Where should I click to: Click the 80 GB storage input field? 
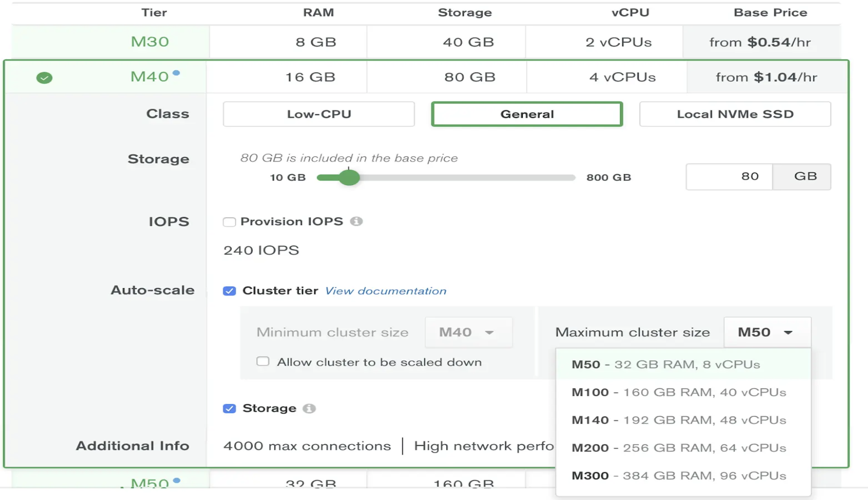coord(728,176)
